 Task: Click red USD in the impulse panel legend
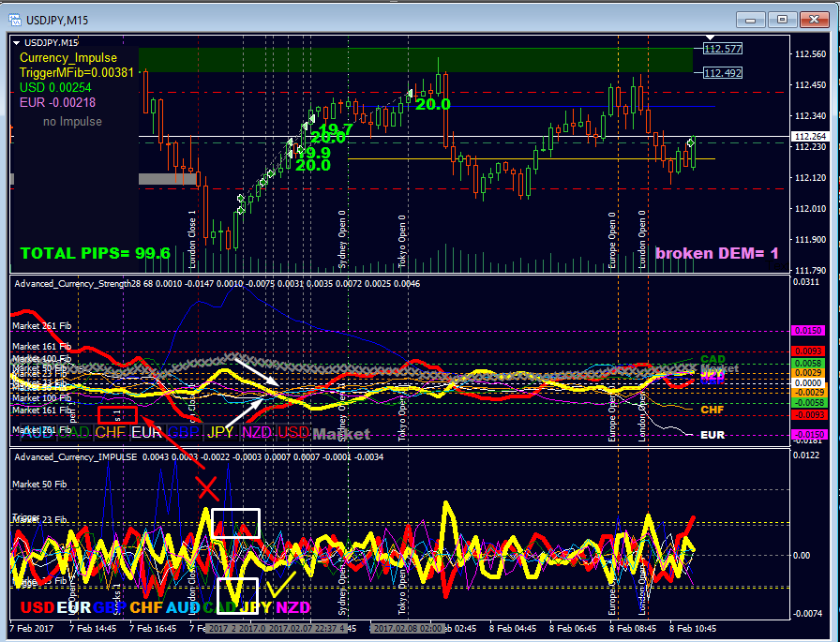coord(37,607)
